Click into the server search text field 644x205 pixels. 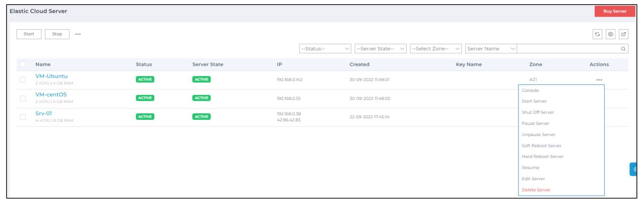pyautogui.click(x=567, y=49)
